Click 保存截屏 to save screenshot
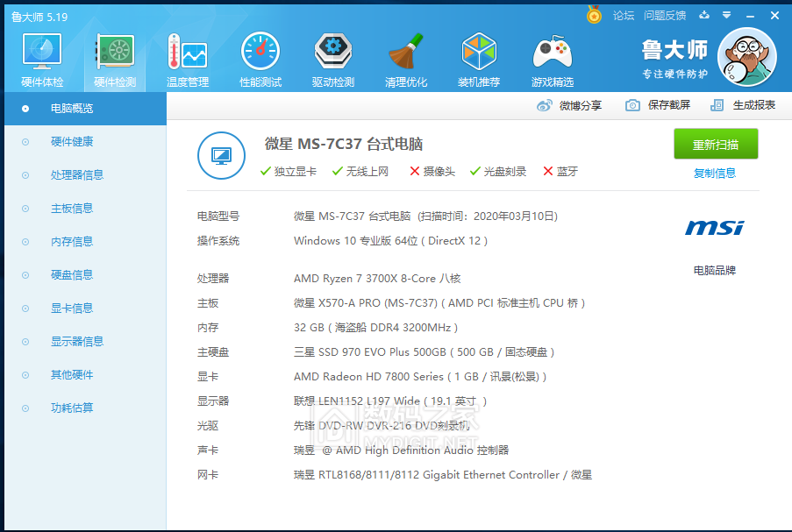This screenshot has width=792, height=532. click(x=658, y=105)
